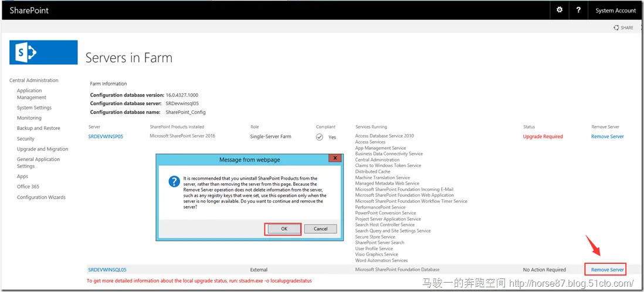Click PerformancePoint Service entry
Screen dimensions: 644x292
(380, 207)
